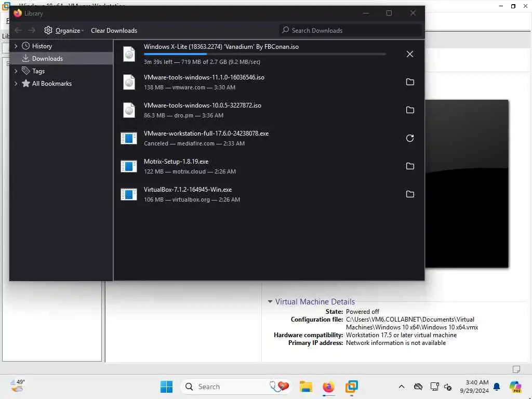532x399 pixels.
Task: Select the Windows X-Lite 'Vanadium' ISO entry
Action: click(x=269, y=54)
